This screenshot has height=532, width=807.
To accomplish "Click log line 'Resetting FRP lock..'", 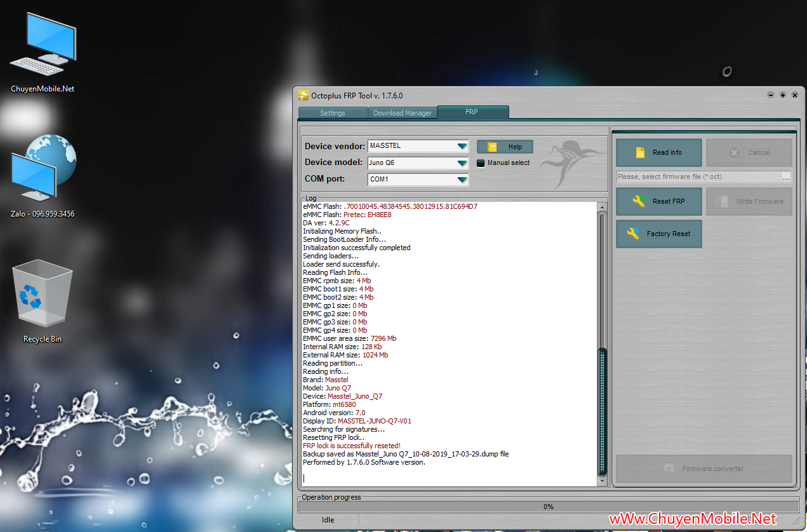I will click(334, 437).
